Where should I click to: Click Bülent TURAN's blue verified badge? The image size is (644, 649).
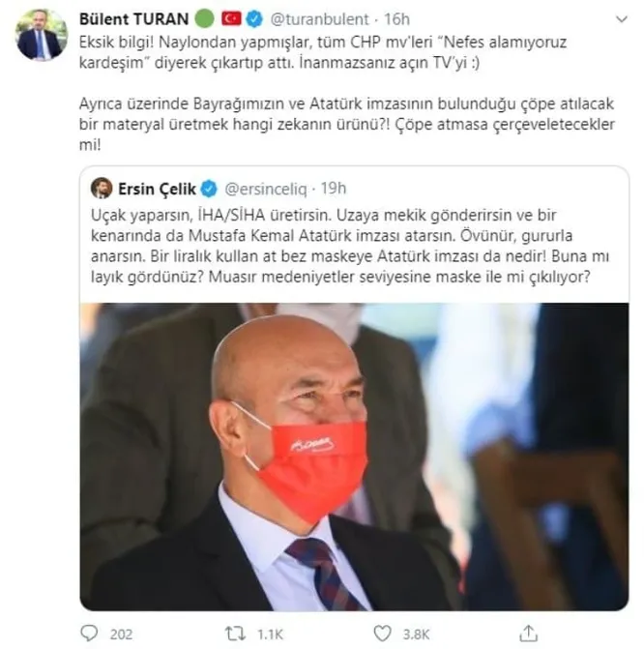(254, 19)
